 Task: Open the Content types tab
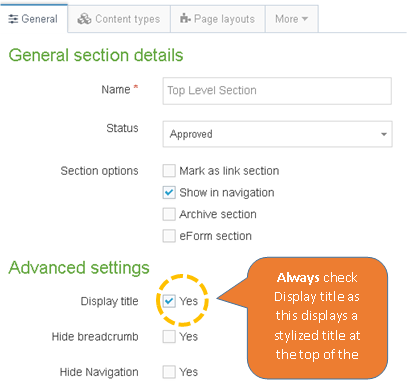coord(119,19)
